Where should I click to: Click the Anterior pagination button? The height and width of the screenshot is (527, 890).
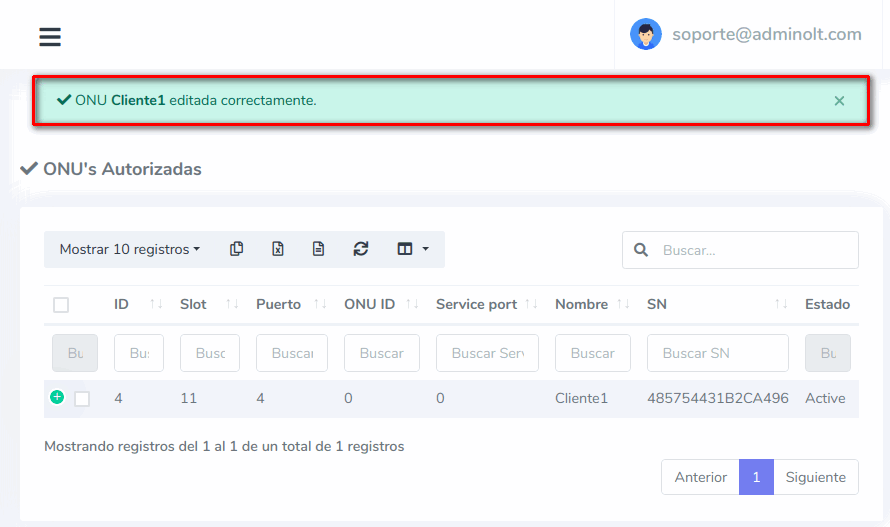[x=700, y=477]
